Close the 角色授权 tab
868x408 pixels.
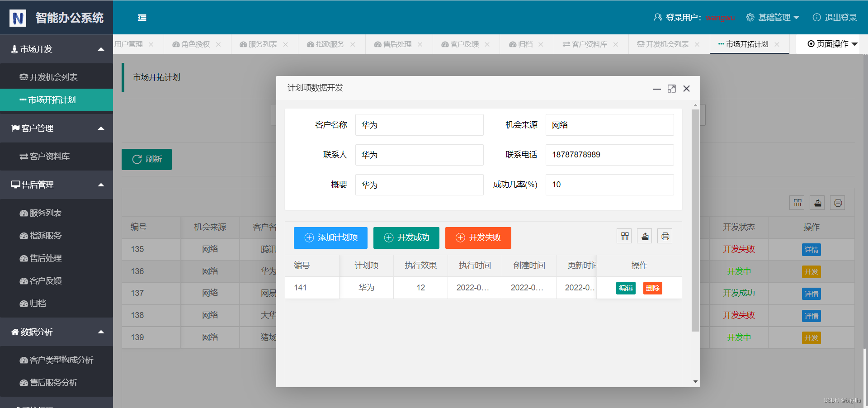[218, 44]
